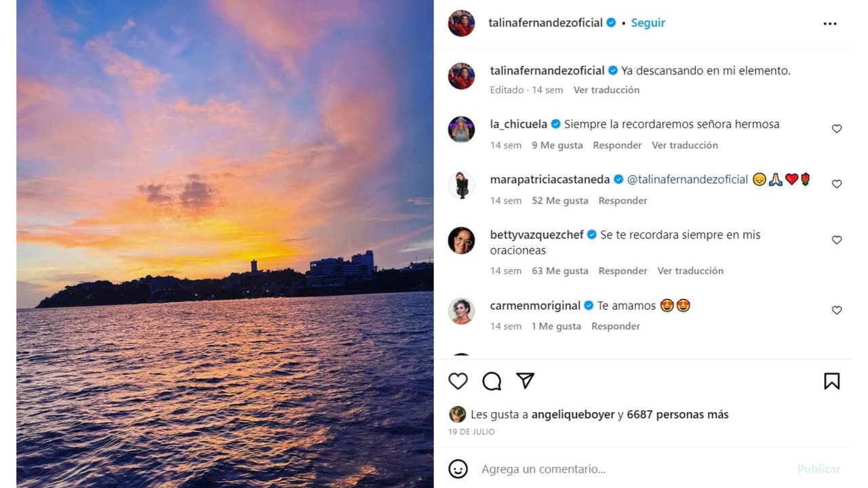The image size is (868, 488).
Task: View who liked via 6687 personas más
Action: point(675,414)
